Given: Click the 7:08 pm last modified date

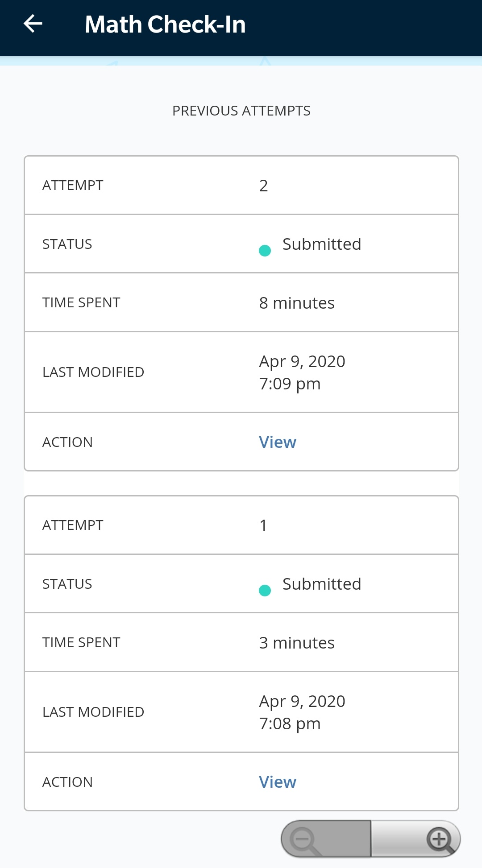Looking at the screenshot, I should point(302,712).
